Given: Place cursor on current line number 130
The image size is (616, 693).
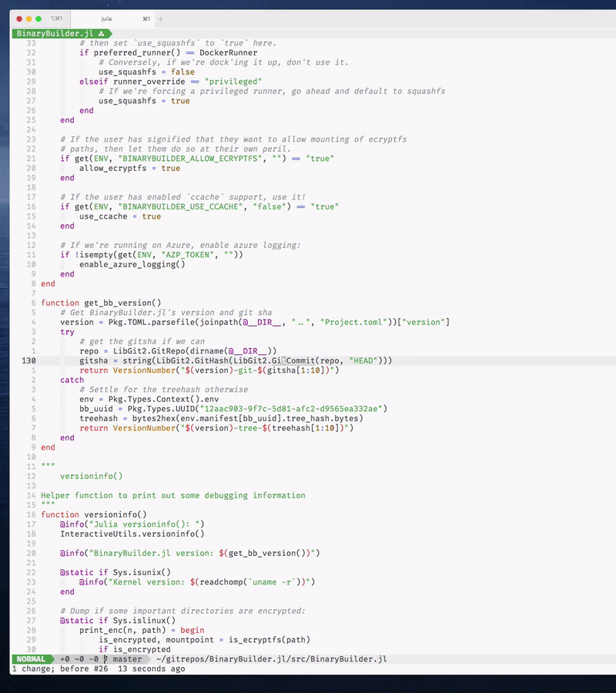Looking at the screenshot, I should [28, 360].
